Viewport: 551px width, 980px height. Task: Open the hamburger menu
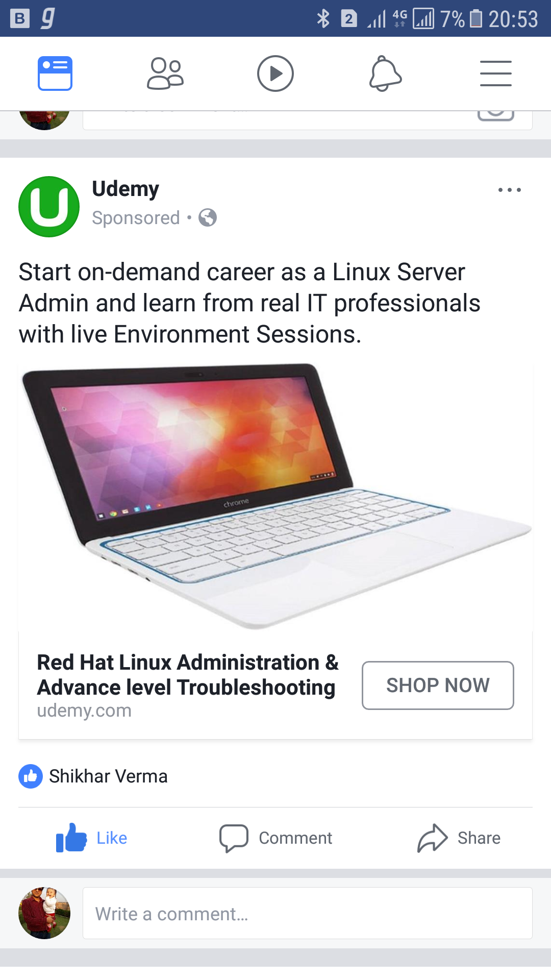[x=496, y=73]
